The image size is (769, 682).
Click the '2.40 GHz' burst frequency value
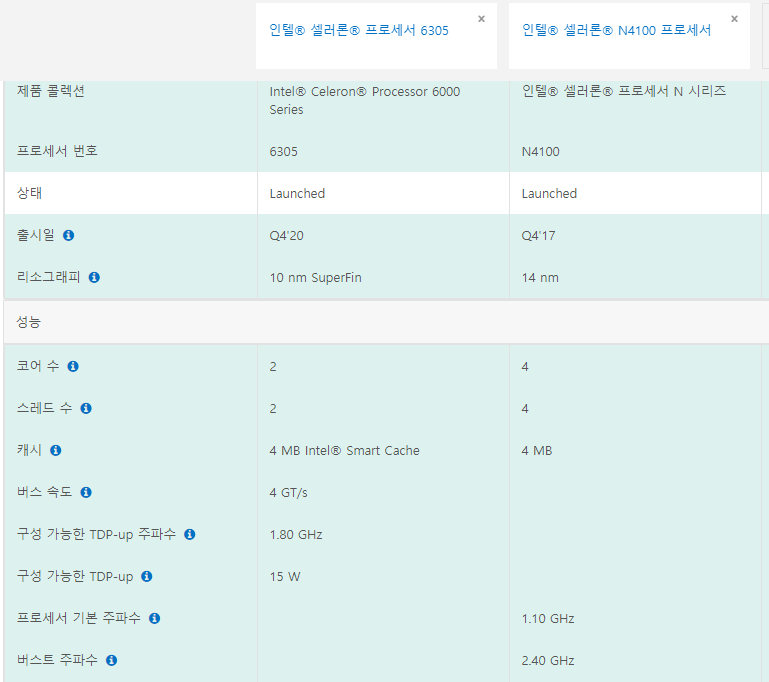[x=548, y=660]
